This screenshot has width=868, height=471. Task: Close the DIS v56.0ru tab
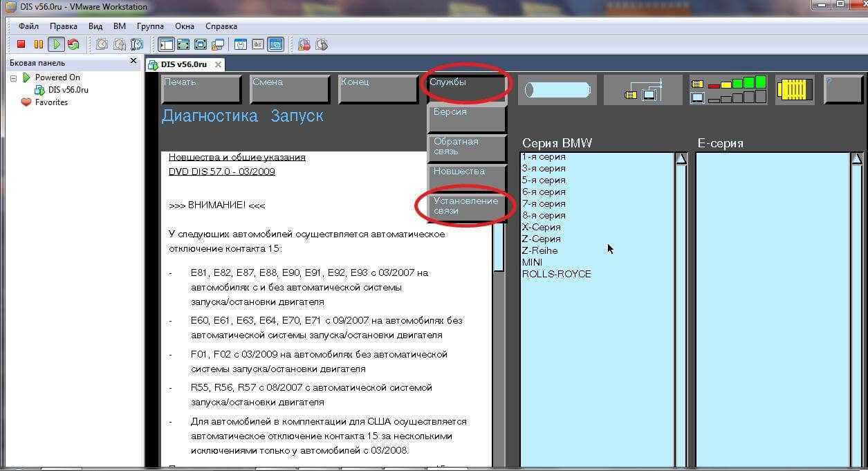[218, 65]
